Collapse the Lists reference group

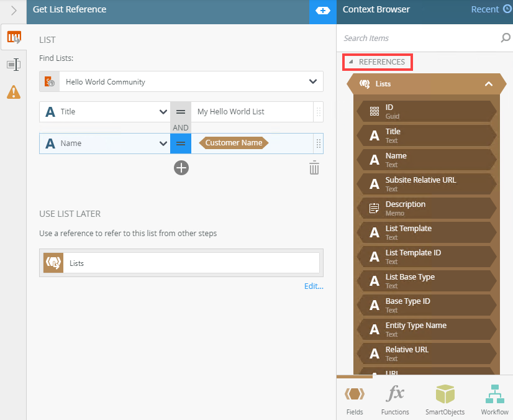[x=488, y=84]
